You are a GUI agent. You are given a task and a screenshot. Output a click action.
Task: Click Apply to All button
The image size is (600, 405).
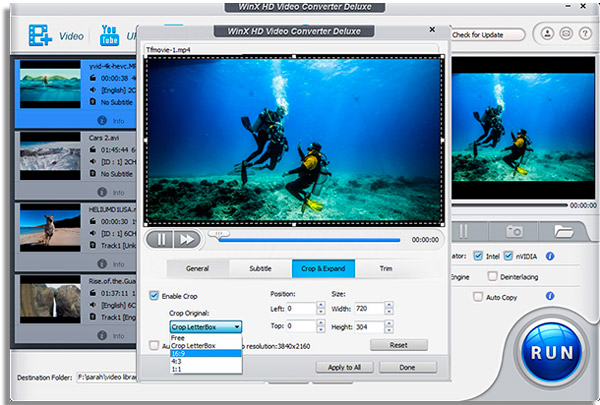344,367
